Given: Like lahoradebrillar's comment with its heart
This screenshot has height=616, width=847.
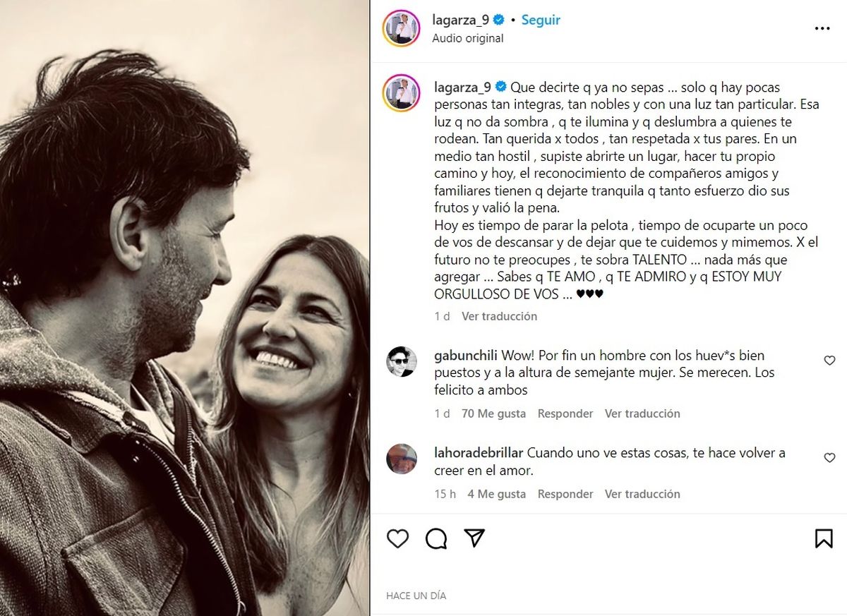Looking at the screenshot, I should (829, 458).
